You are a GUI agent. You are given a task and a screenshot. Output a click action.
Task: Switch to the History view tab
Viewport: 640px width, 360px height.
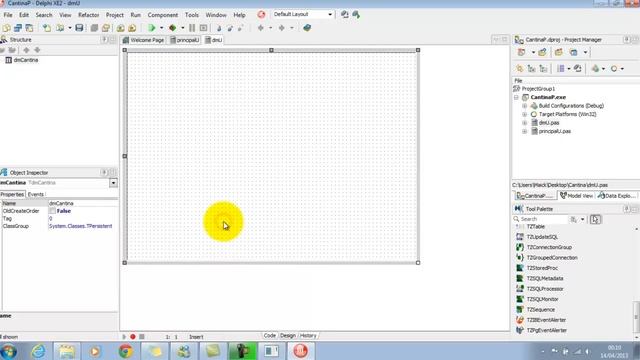pos(308,336)
